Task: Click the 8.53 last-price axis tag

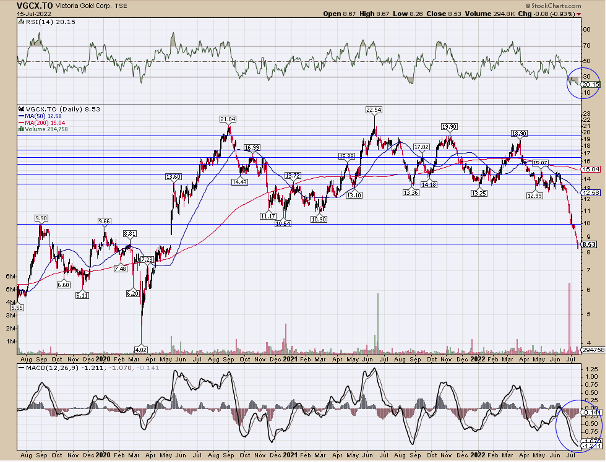Action: (590, 244)
